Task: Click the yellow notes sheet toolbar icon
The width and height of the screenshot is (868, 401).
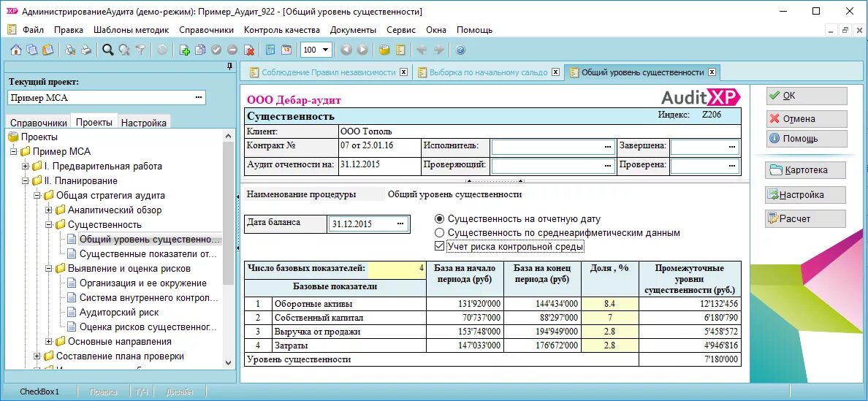Action: tap(400, 50)
